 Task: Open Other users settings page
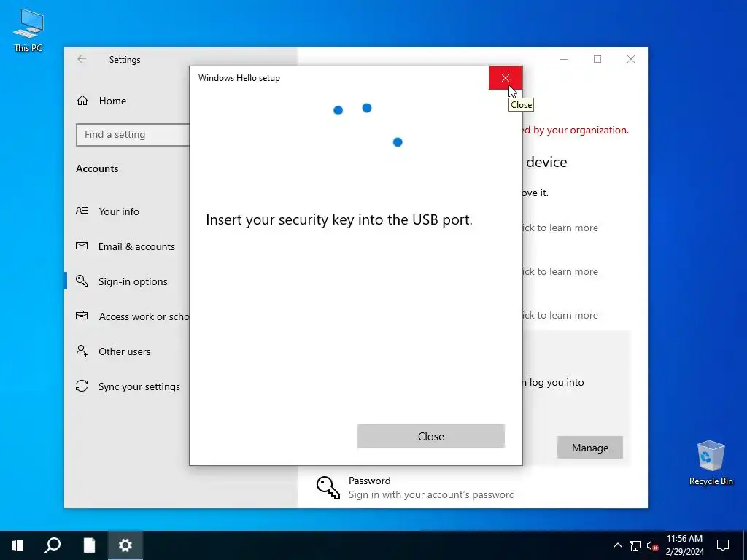(x=124, y=351)
